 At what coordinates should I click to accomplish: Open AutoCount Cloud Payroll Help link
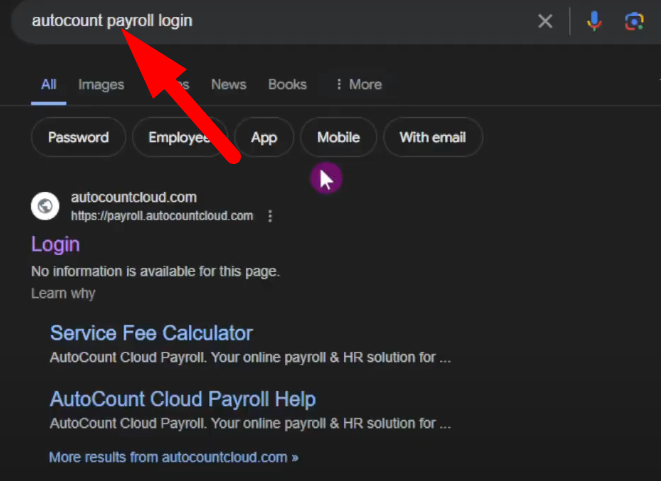183,399
